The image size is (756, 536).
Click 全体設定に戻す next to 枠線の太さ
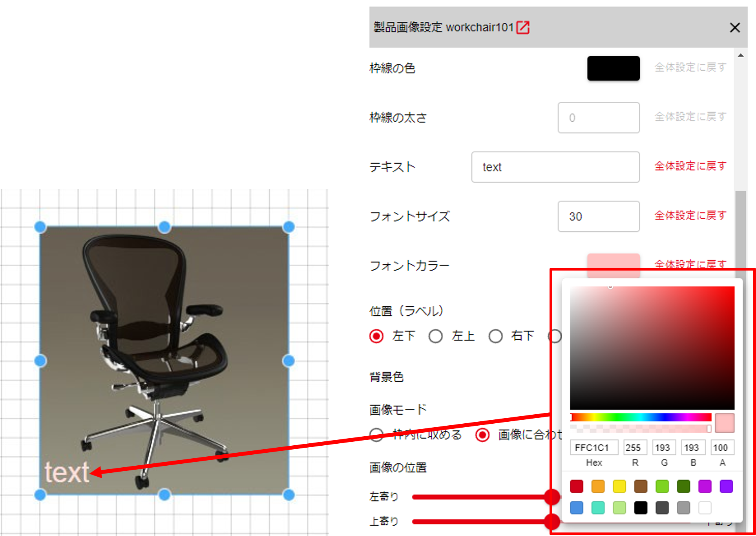(x=690, y=117)
